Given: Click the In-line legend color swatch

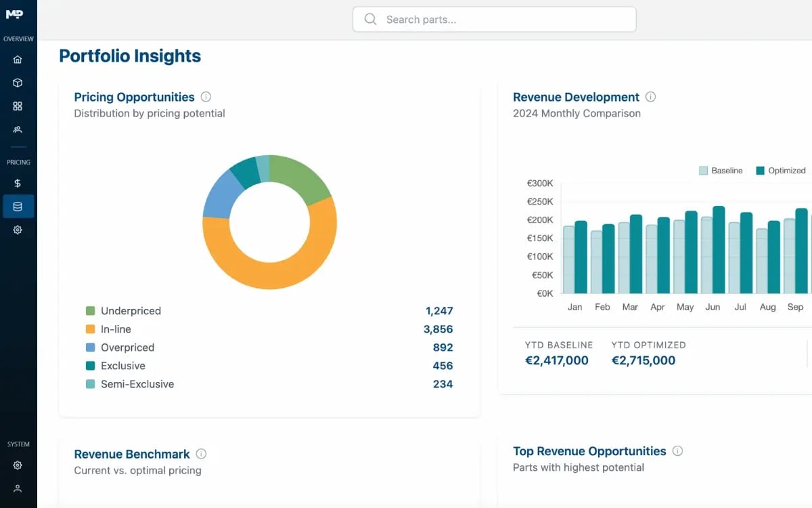Looking at the screenshot, I should point(90,329).
